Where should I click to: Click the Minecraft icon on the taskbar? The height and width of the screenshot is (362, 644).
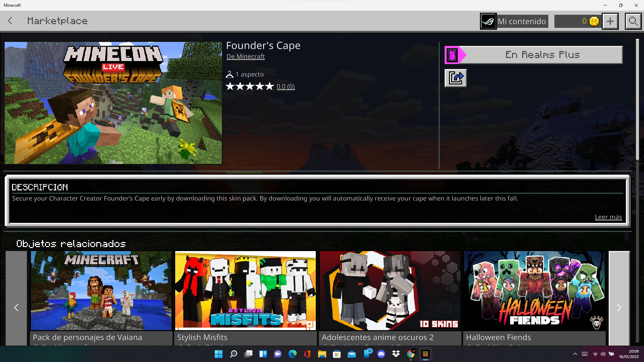click(x=426, y=354)
